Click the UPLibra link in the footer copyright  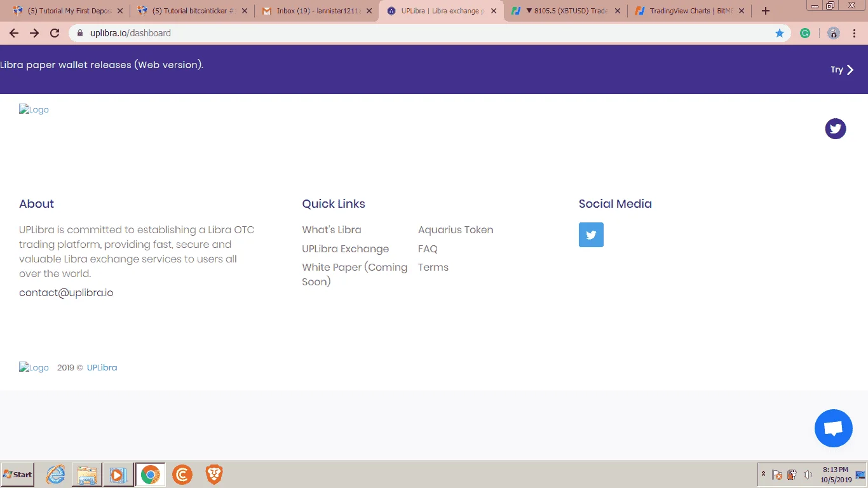(x=102, y=368)
